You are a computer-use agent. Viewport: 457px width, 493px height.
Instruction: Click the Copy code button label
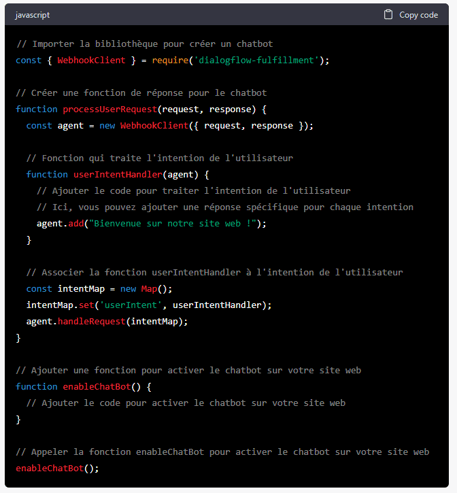pos(419,15)
